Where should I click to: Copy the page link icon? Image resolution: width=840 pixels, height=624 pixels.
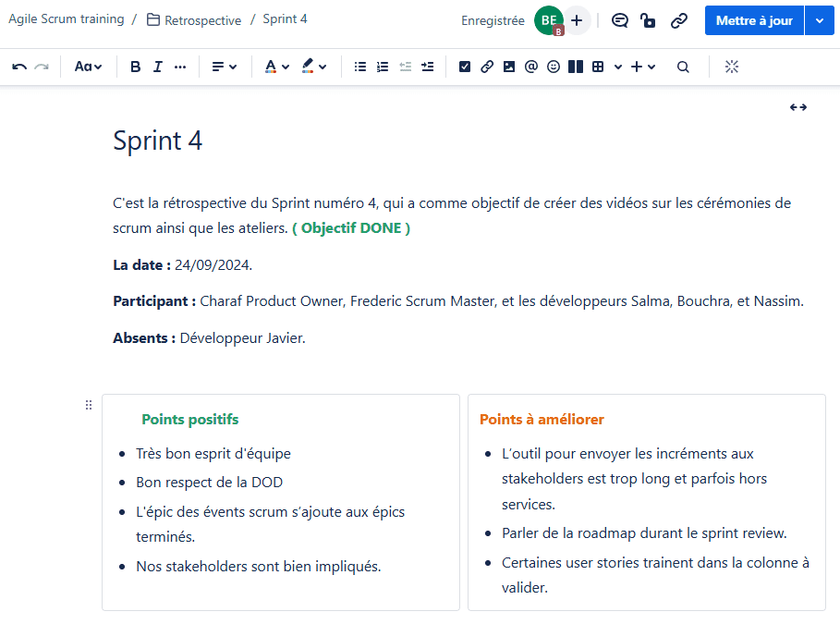pos(679,20)
